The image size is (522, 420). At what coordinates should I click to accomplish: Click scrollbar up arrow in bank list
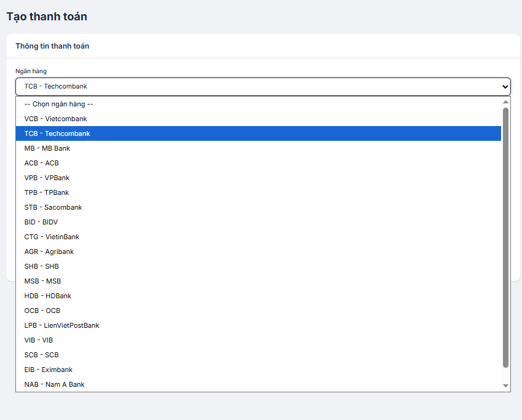point(506,102)
